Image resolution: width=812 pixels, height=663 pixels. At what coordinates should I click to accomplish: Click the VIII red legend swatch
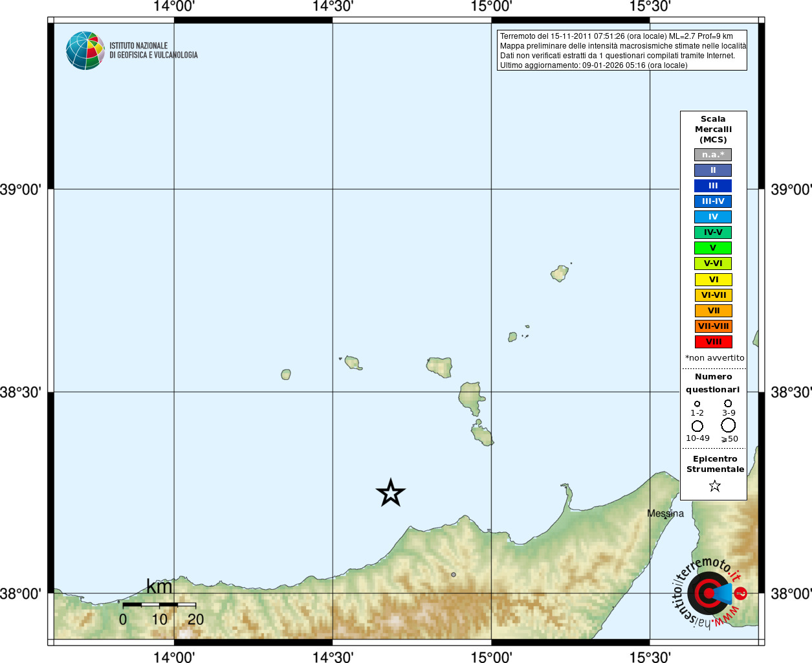pos(714,342)
